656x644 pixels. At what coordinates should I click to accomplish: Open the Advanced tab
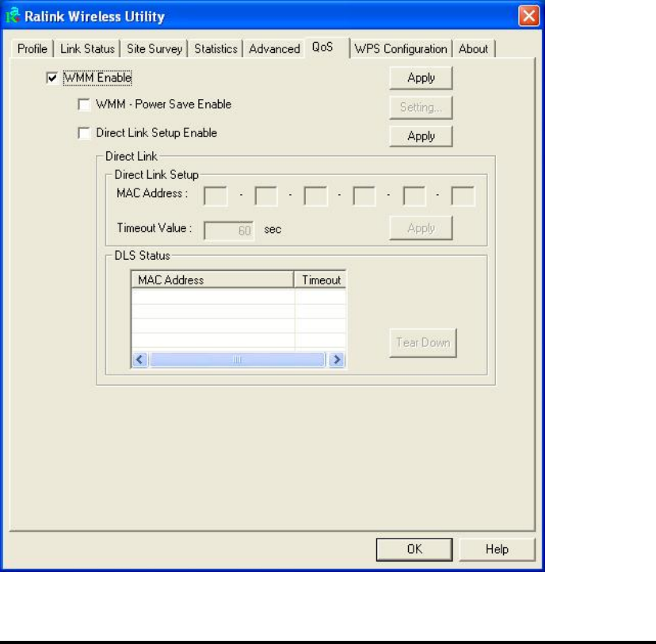tap(274, 49)
